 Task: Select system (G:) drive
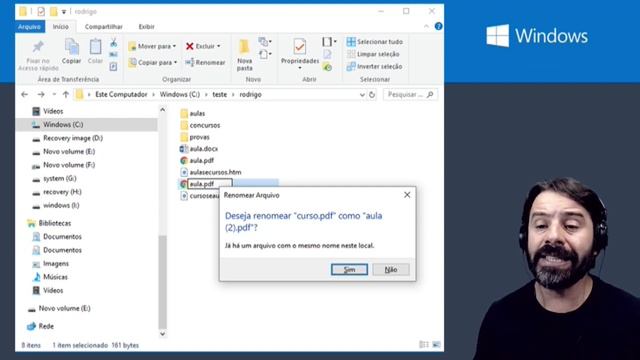tap(60, 178)
